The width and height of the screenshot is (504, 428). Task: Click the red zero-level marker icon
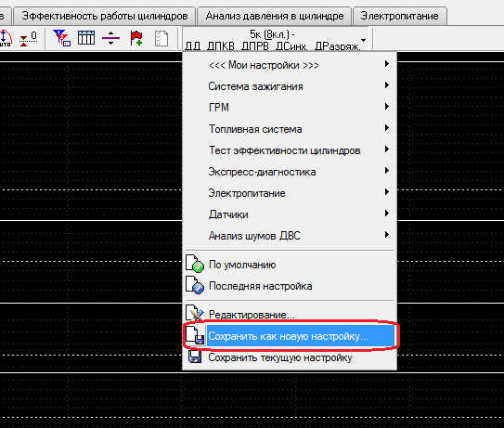28,39
